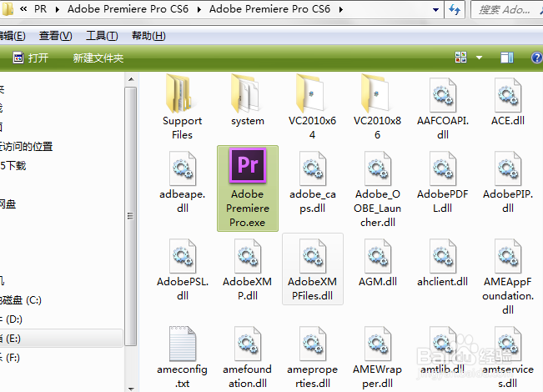
Task: Open the 帮助(H) menu
Action: click(149, 36)
